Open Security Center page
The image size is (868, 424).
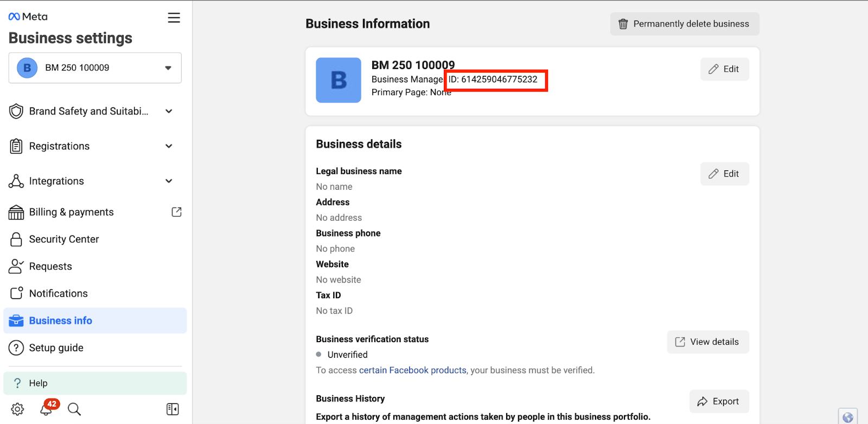coord(95,239)
